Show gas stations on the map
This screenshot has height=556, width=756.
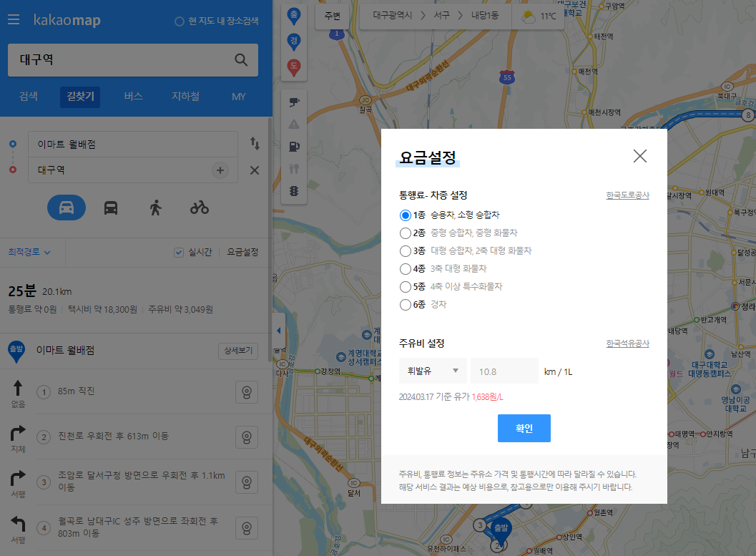tap(294, 146)
